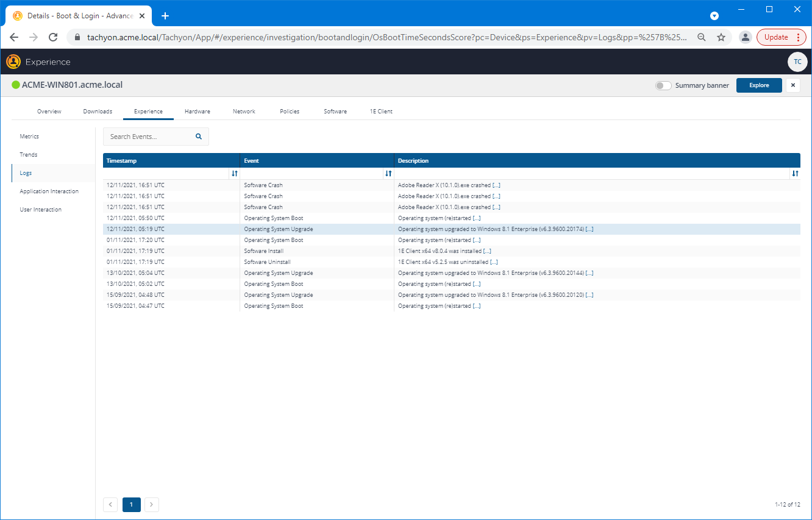
Task: Click timestamp 13/10/2021, 05:02 UTC
Action: point(135,284)
